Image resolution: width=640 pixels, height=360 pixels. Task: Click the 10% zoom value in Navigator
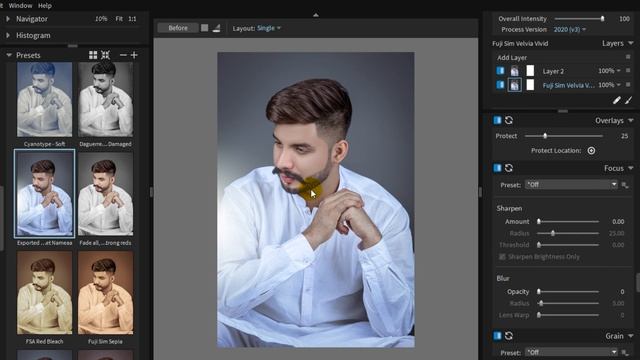click(x=101, y=19)
